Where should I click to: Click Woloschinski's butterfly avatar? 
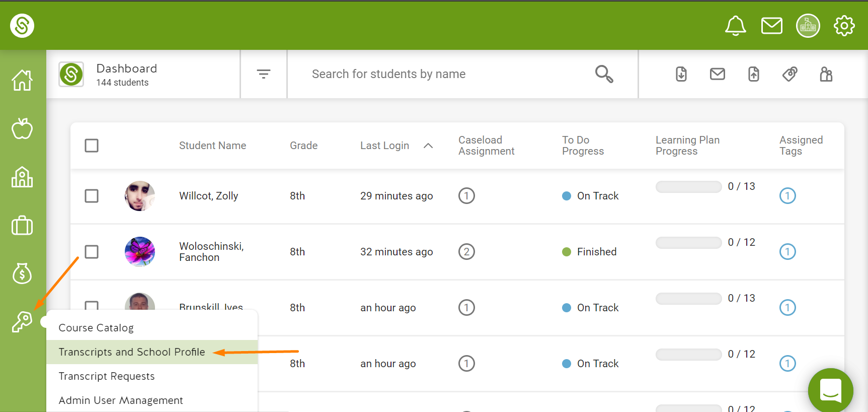[x=140, y=251]
